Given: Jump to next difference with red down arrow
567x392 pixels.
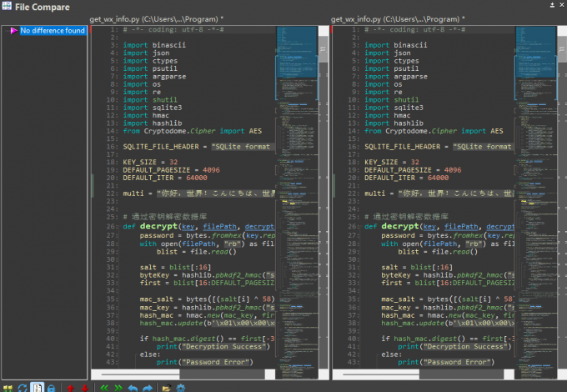Looking at the screenshot, I should (x=84, y=389).
